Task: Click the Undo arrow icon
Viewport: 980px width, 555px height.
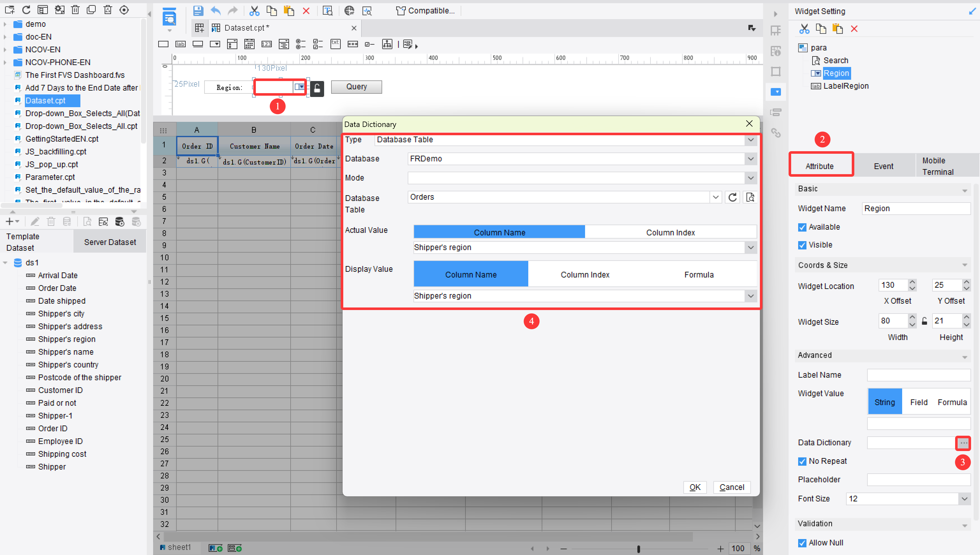Action: 215,11
